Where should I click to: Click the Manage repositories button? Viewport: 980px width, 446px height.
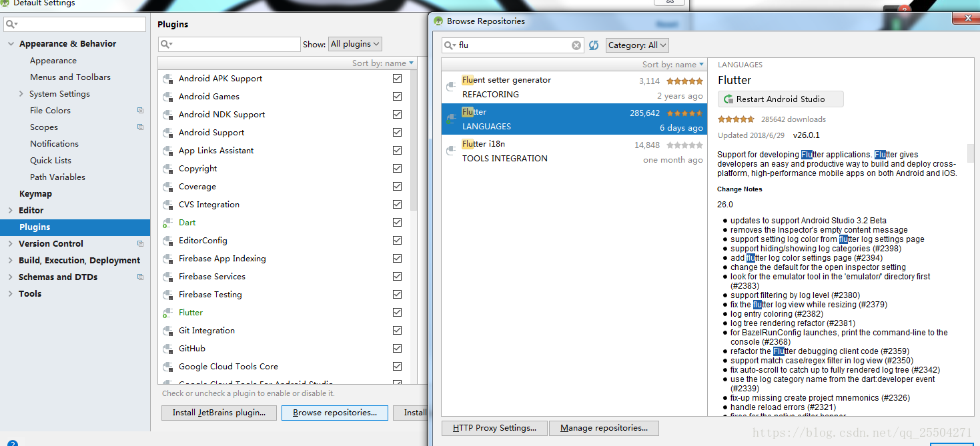coord(604,428)
